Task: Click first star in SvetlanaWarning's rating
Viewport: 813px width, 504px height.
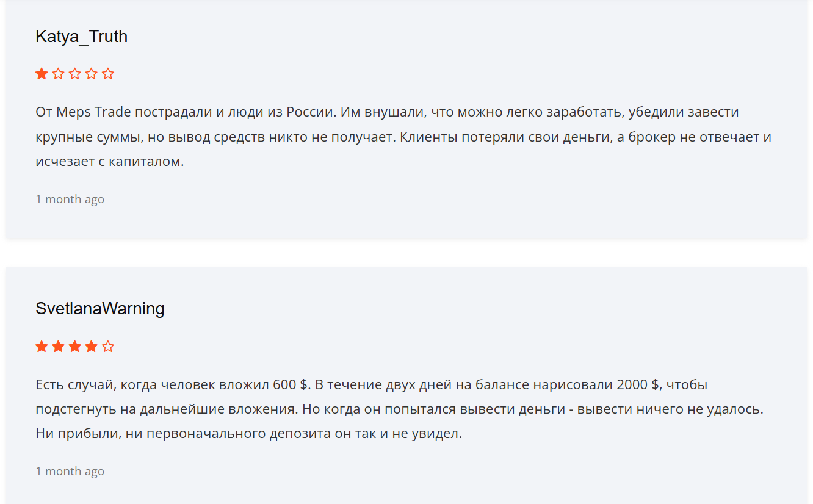Action: pos(42,347)
